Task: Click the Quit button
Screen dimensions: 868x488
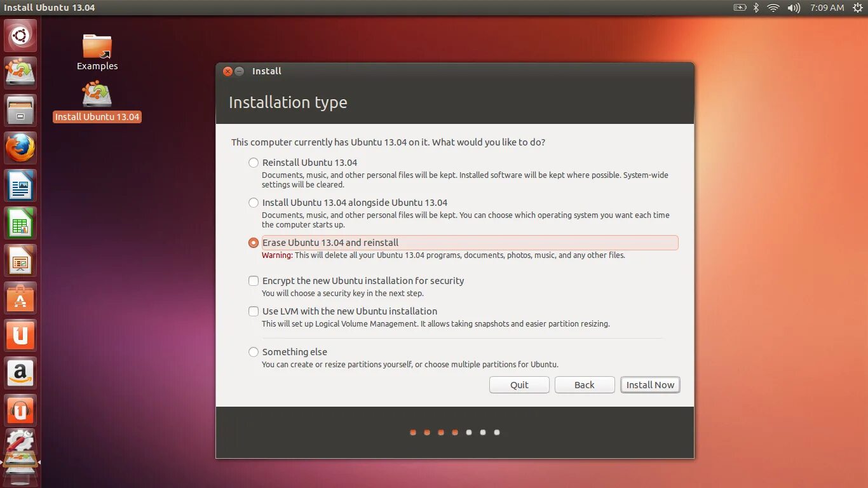Action: pyautogui.click(x=519, y=385)
